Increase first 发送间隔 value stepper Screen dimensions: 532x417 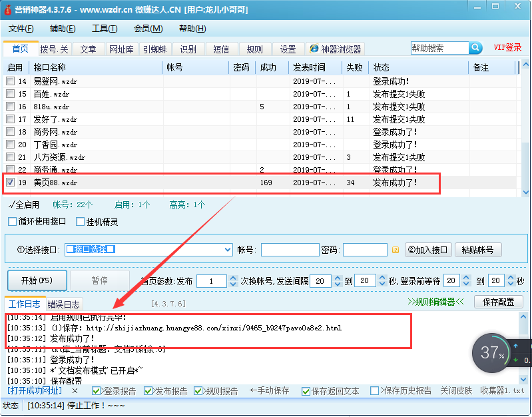point(338,278)
